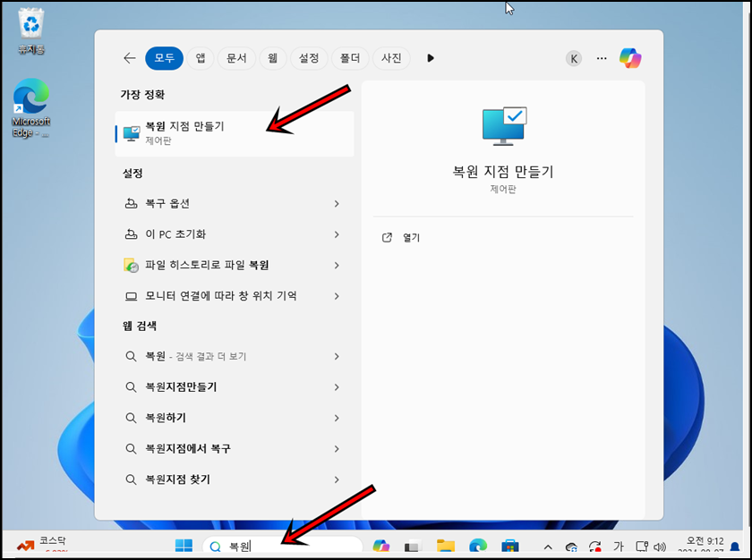Open Copilot from the taskbar
752x560 pixels.
tap(381, 546)
